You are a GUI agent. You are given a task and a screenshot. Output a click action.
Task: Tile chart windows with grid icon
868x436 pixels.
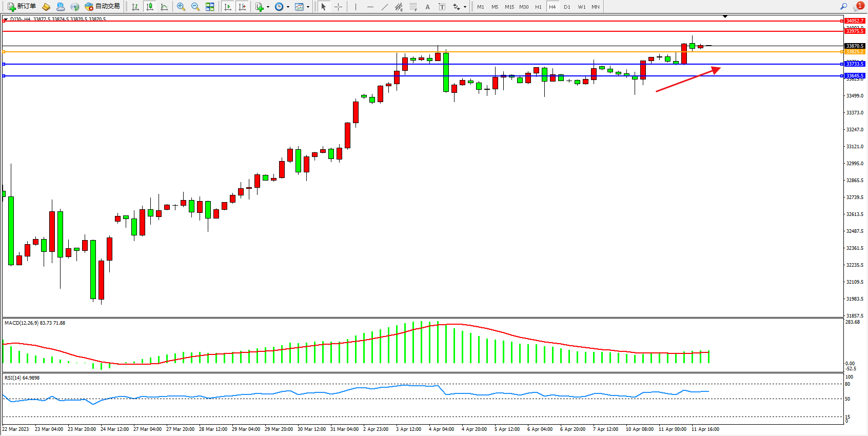(210, 7)
